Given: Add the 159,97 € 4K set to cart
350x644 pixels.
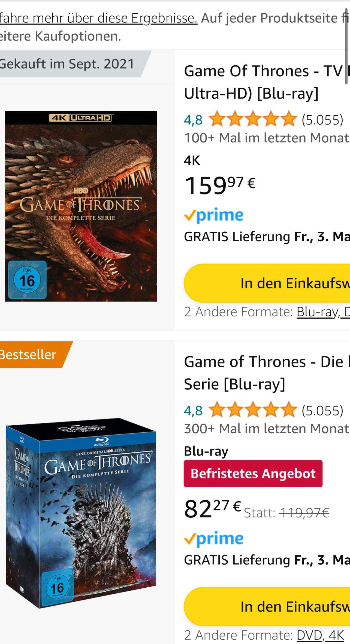Looking at the screenshot, I should tap(267, 283).
